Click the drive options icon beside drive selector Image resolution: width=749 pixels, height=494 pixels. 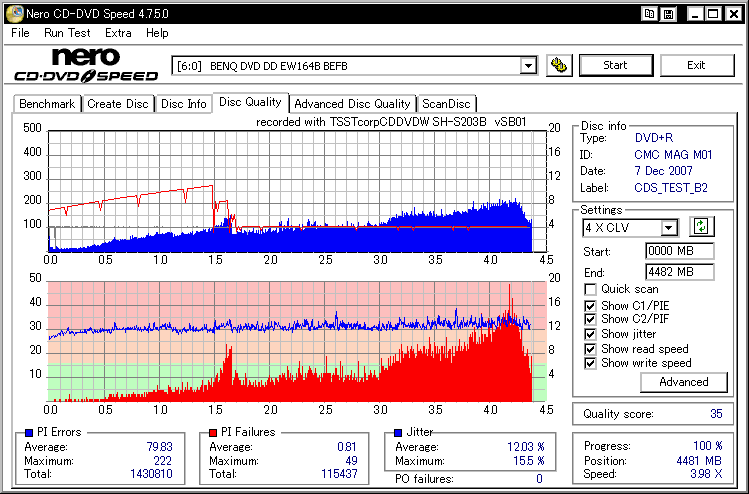560,66
